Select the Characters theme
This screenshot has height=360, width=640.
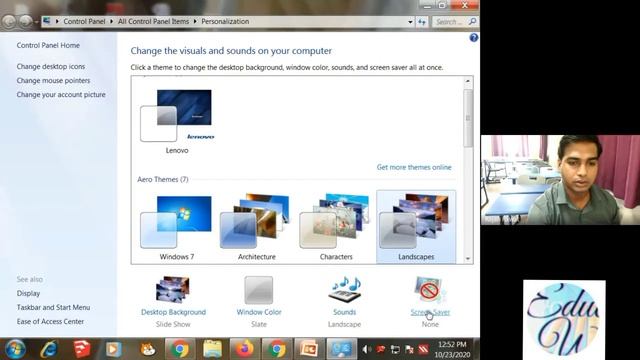click(336, 228)
